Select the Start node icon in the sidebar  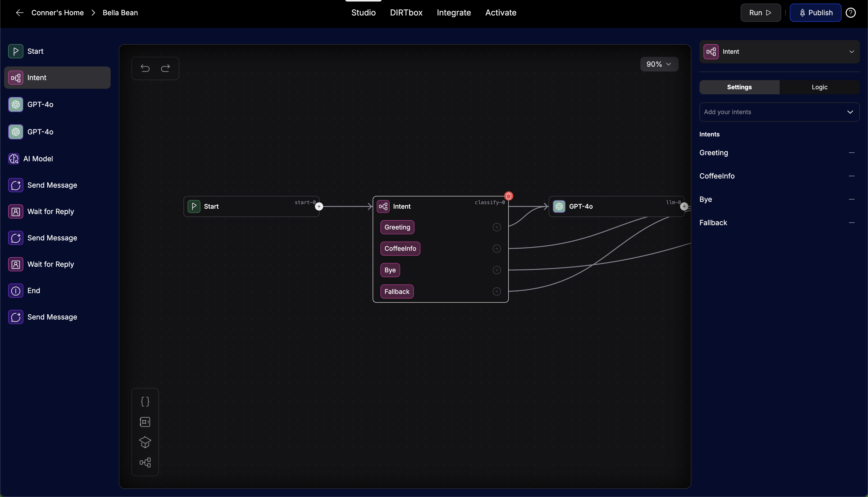[15, 51]
